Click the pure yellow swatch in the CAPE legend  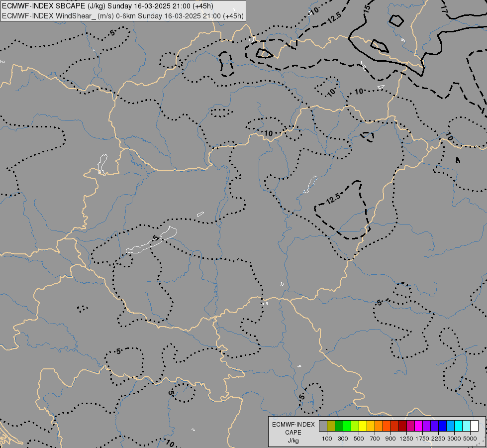[x=363, y=426]
